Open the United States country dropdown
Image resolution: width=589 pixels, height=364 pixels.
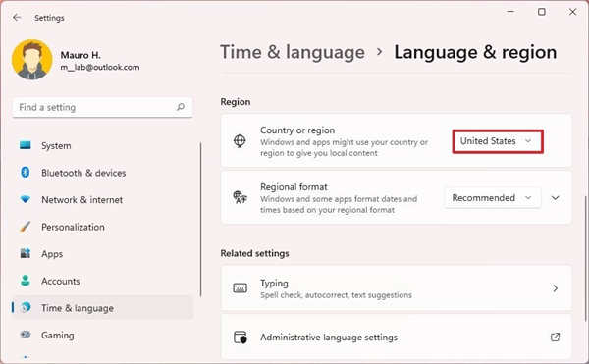pyautogui.click(x=498, y=141)
